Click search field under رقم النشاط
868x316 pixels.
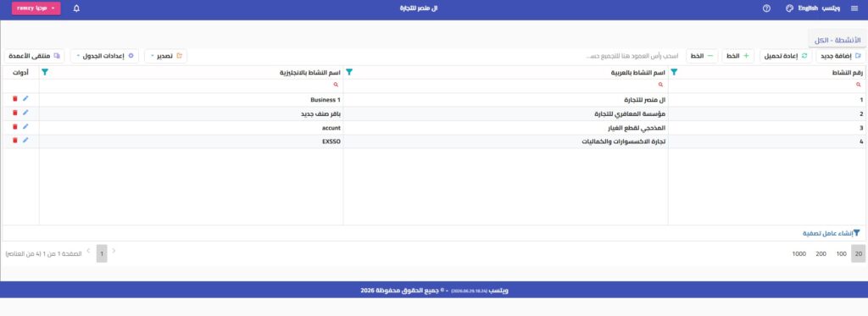[x=767, y=86]
